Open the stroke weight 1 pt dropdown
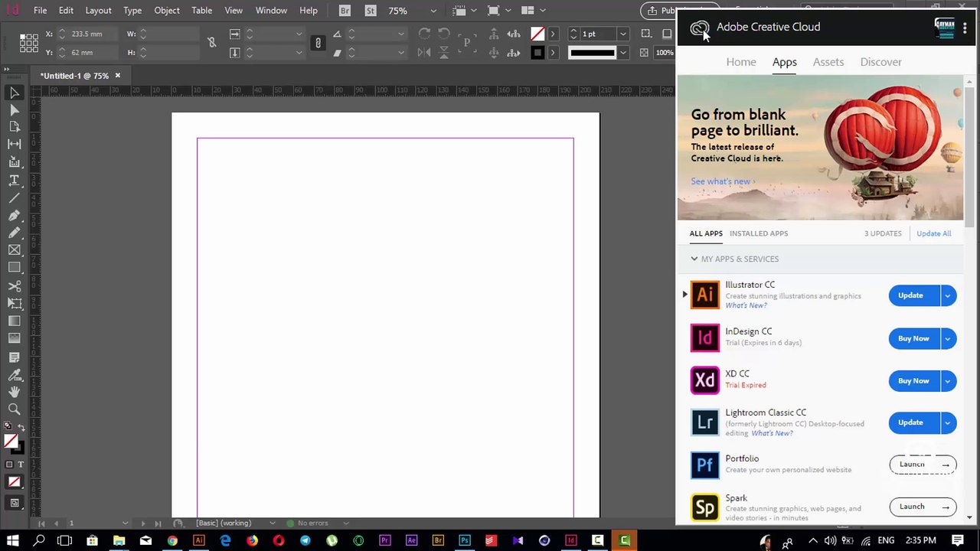The width and height of the screenshot is (980, 551). point(622,34)
